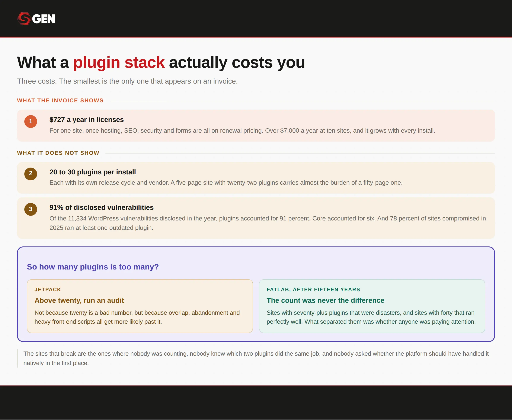The height and width of the screenshot is (420, 512).
Task: Select the FatLab "The count was never the difference" panel
Action: [x=372, y=306]
